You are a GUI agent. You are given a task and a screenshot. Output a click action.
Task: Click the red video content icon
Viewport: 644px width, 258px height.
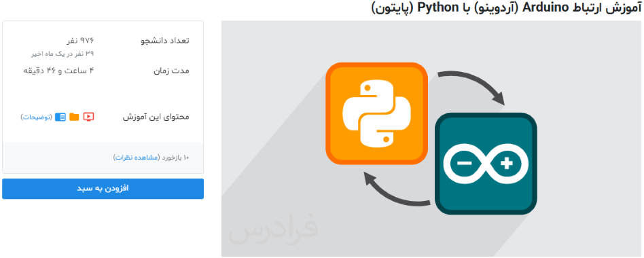89,117
